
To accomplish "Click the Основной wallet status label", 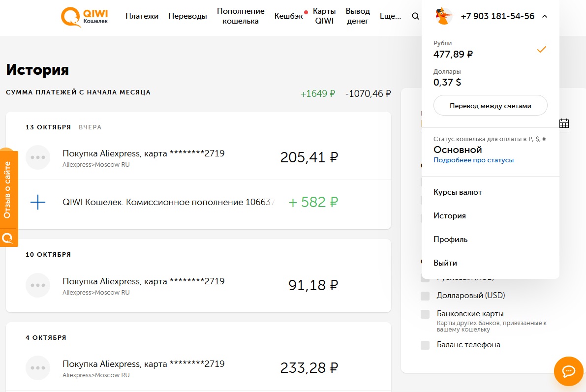I will coord(458,150).
